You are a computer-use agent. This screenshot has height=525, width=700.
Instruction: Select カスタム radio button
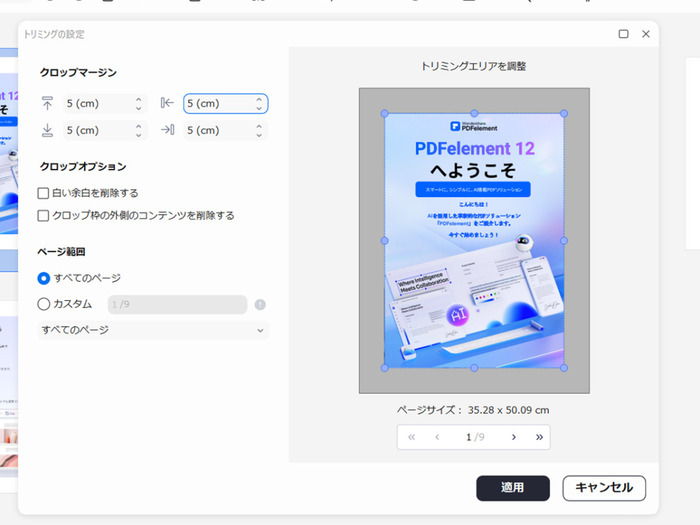click(43, 304)
